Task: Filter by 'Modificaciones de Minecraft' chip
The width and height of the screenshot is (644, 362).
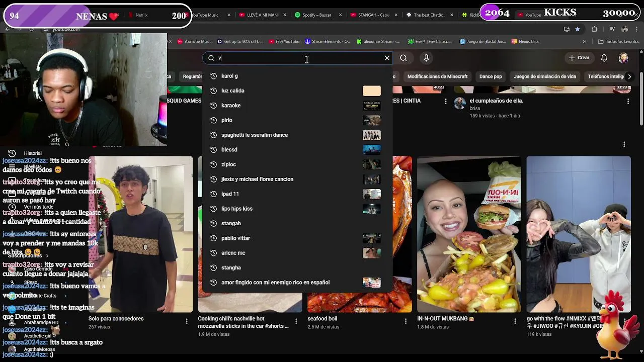Action: (x=437, y=76)
